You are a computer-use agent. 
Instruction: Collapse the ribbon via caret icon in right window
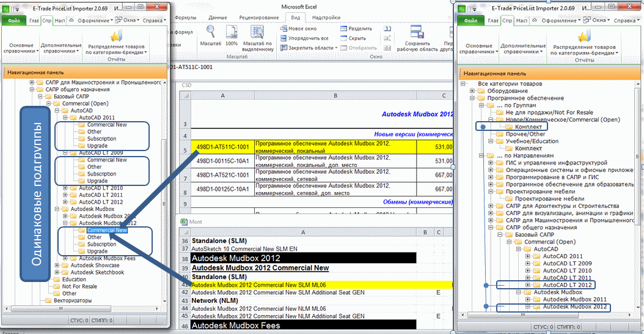(x=536, y=20)
